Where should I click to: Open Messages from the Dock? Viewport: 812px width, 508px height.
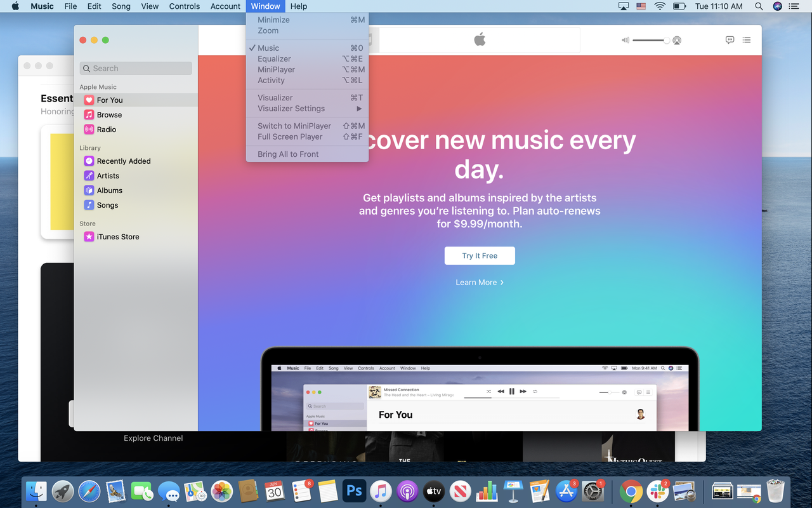(x=169, y=491)
